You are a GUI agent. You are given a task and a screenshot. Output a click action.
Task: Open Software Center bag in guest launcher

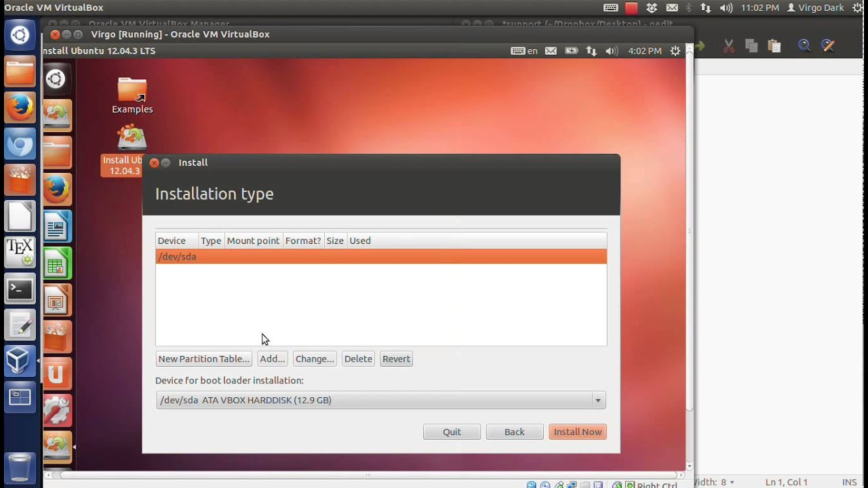(x=57, y=337)
